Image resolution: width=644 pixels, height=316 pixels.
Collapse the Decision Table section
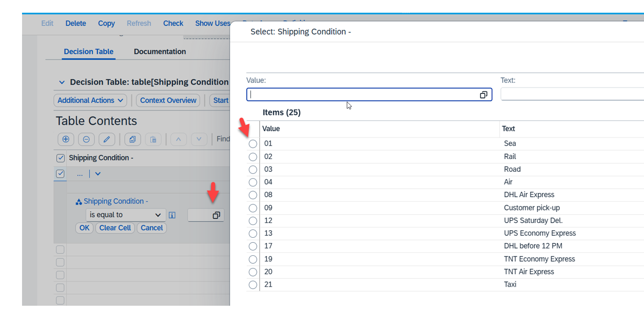click(62, 82)
